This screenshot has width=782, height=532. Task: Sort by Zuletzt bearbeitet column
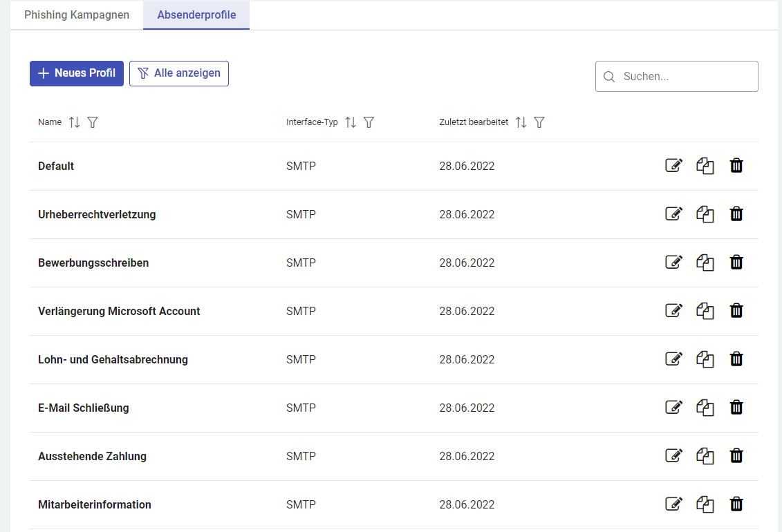[521, 122]
